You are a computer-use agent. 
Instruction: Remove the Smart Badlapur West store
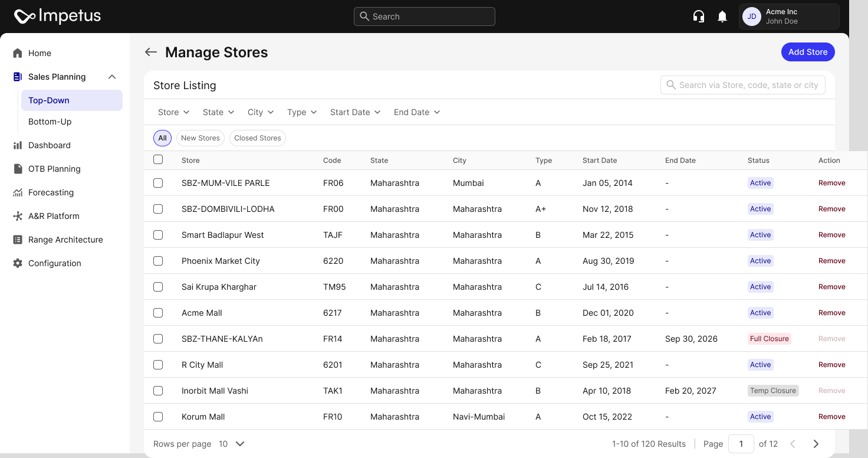click(832, 235)
